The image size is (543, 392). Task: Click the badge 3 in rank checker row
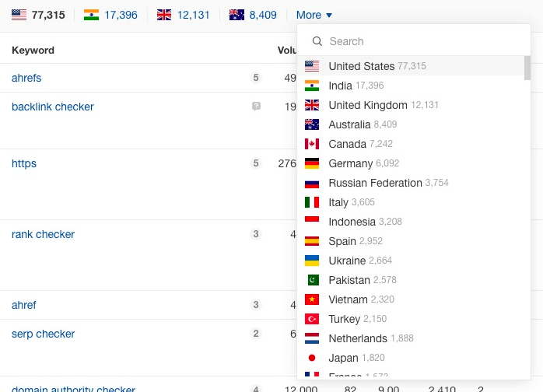(256, 234)
